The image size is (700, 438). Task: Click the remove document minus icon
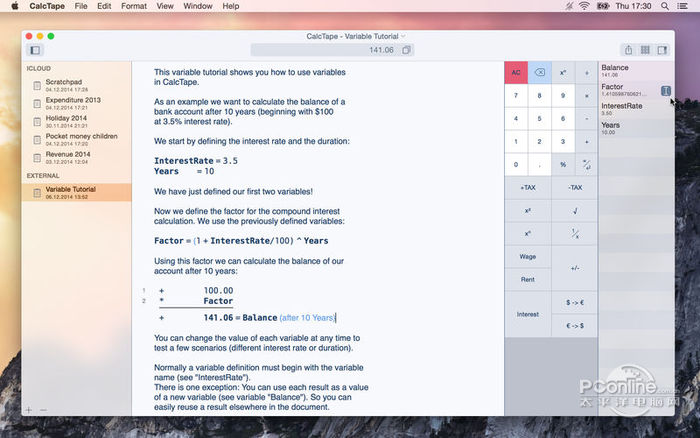tap(43, 410)
